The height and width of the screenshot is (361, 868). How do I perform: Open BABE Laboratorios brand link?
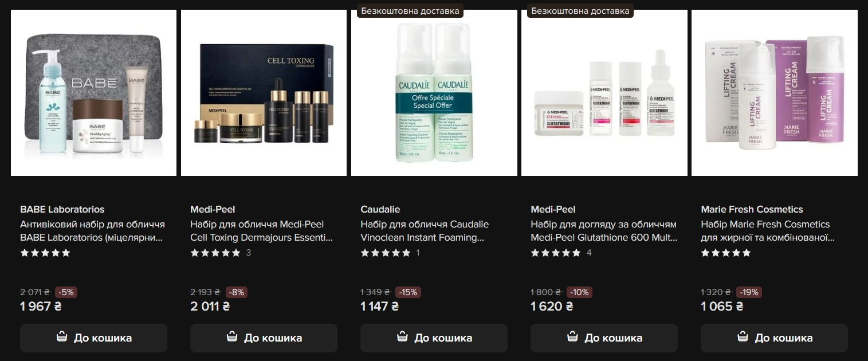(62, 209)
